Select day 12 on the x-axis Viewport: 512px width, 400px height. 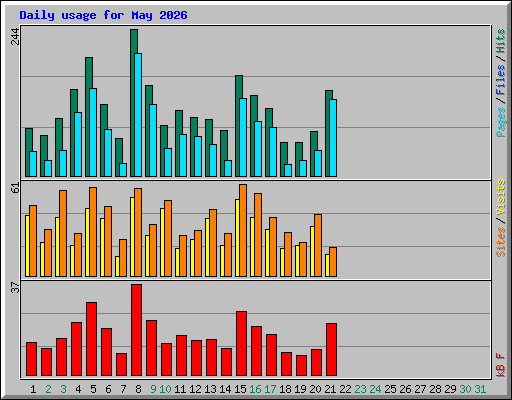(x=195, y=389)
